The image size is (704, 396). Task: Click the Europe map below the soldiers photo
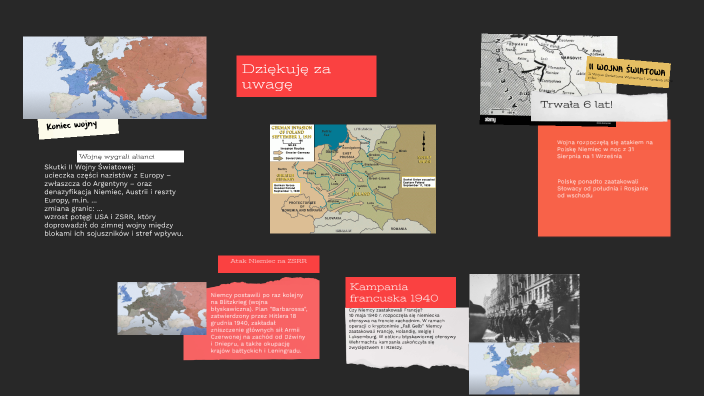[524, 369]
